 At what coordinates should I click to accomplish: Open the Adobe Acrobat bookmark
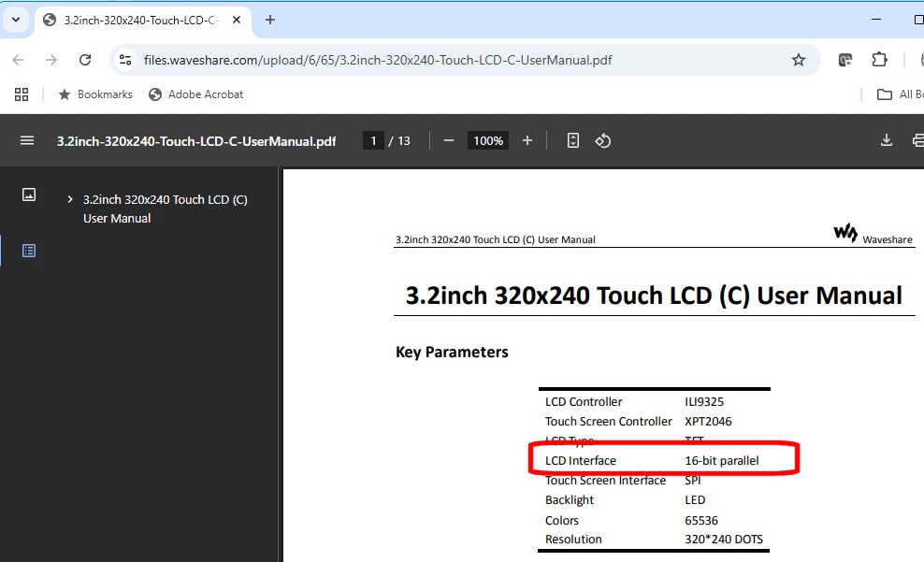pos(196,94)
